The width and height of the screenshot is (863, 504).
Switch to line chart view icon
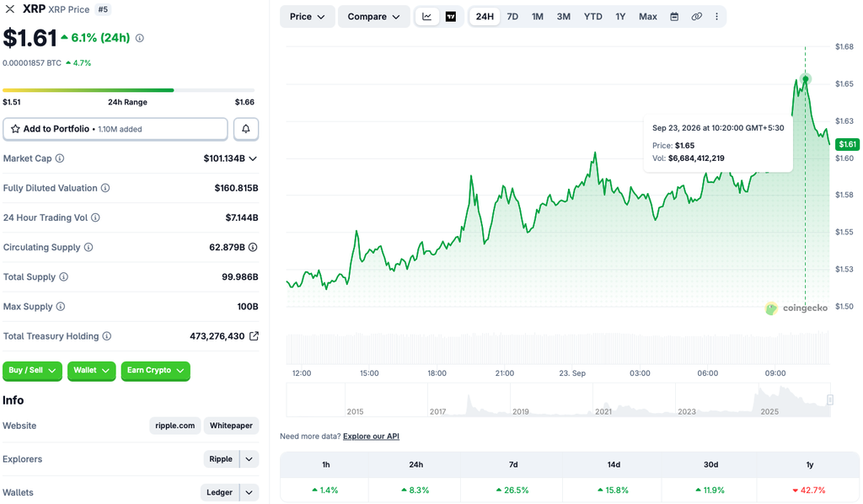tap(427, 17)
